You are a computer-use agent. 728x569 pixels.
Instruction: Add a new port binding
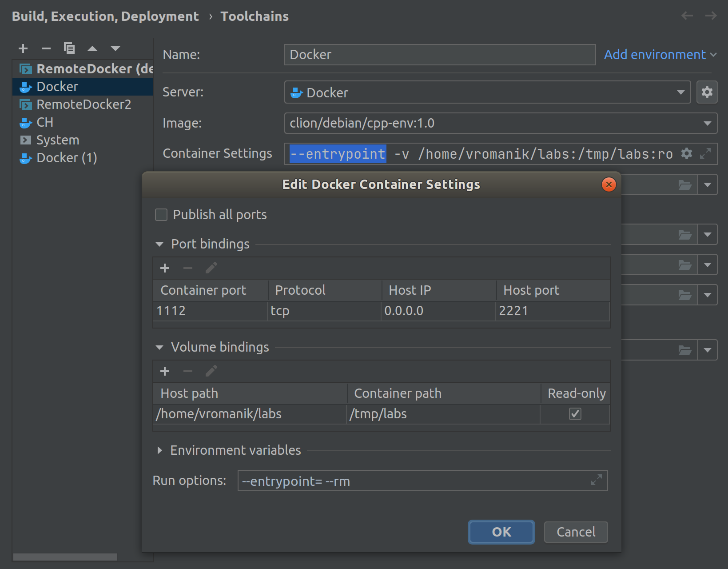165,268
